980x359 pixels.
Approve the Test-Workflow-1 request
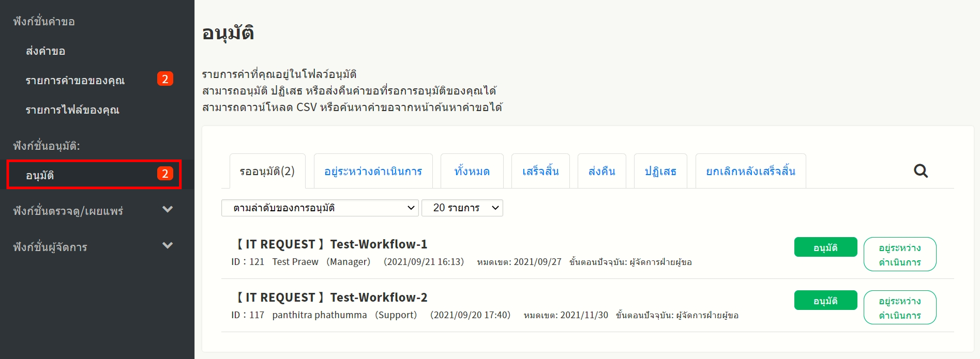[825, 247]
